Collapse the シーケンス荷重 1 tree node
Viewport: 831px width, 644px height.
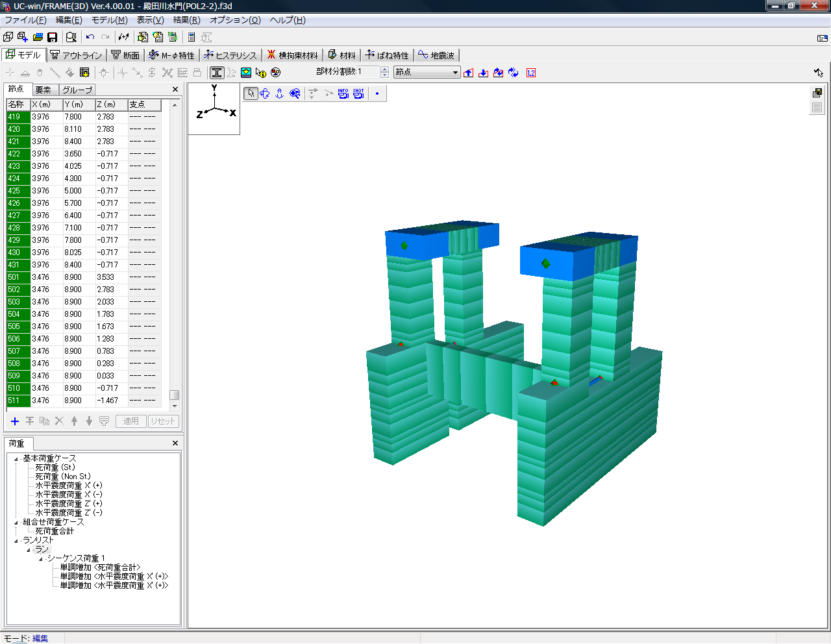40,559
